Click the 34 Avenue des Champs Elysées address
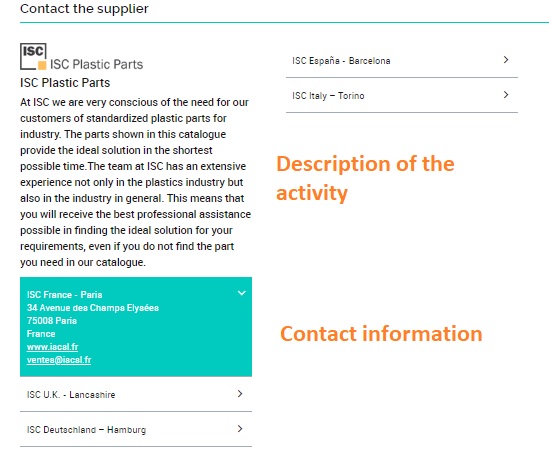 coord(93,308)
